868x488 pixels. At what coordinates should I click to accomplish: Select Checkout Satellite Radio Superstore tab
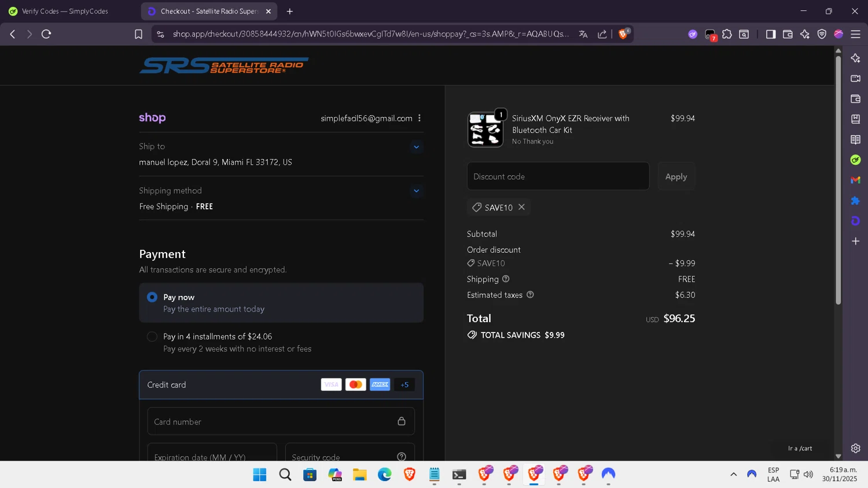(209, 11)
